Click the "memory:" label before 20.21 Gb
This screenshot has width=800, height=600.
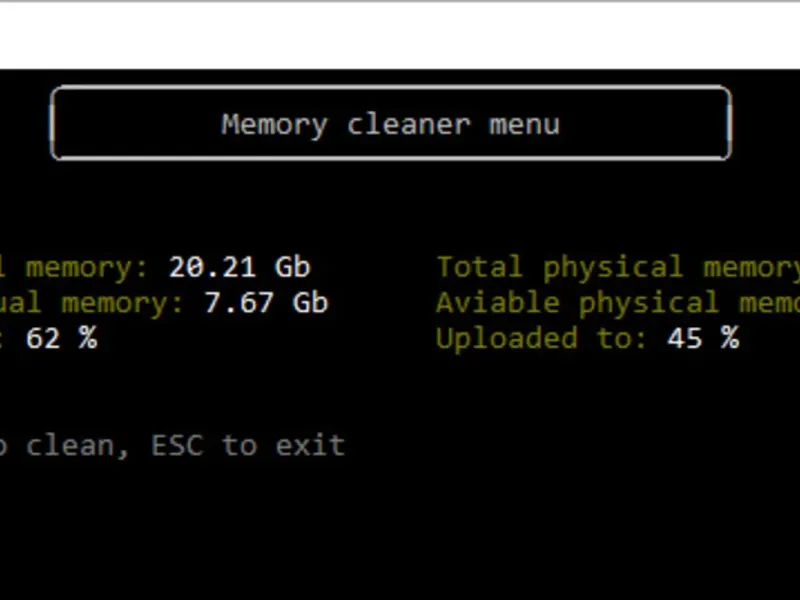(x=88, y=267)
